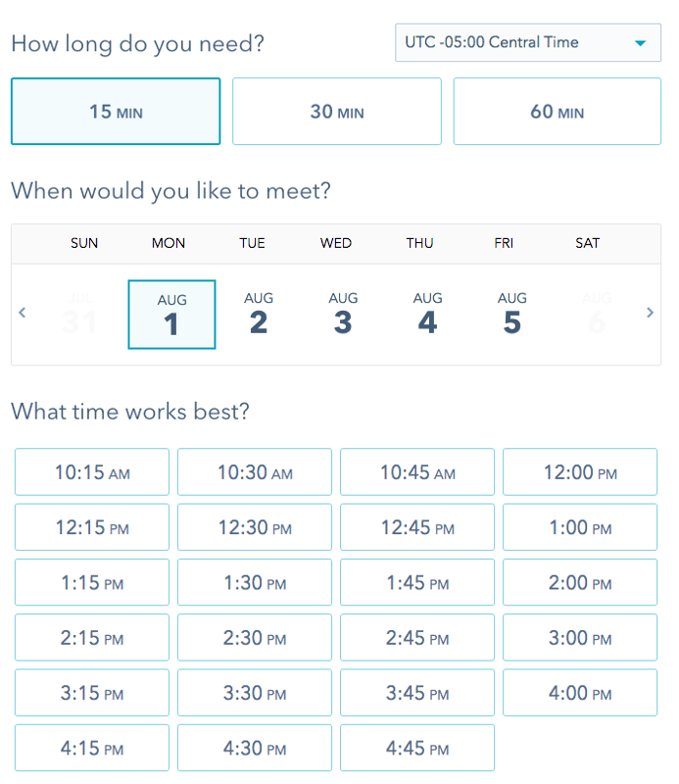Choose the 2:15 PM slot
This screenshot has width=679, height=784.
tap(92, 638)
